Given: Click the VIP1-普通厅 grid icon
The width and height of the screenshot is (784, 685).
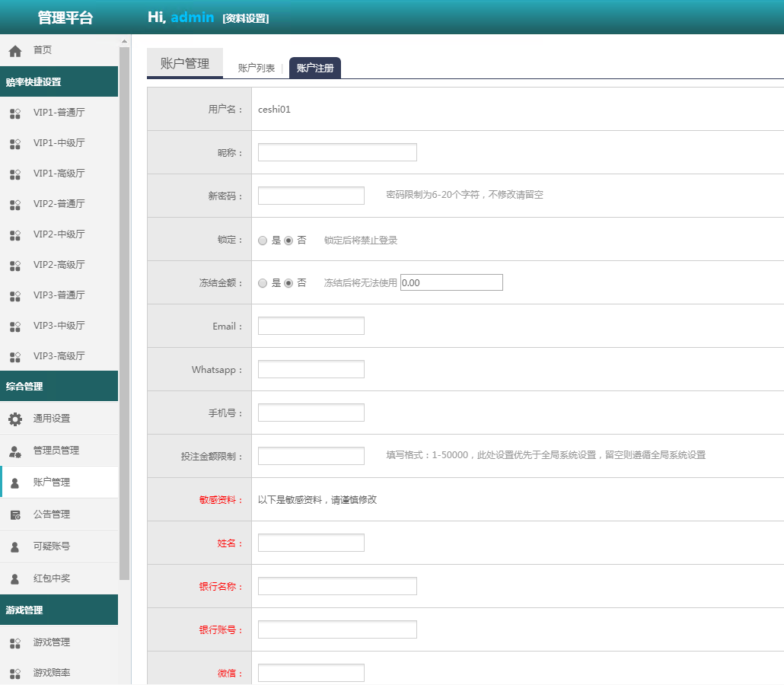Looking at the screenshot, I should click(x=14, y=113).
